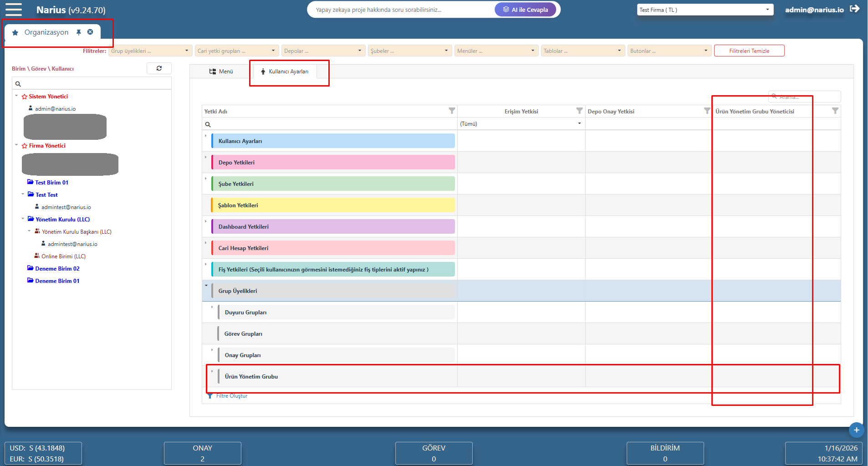
Task: Click the tree search input field
Action: tap(92, 84)
